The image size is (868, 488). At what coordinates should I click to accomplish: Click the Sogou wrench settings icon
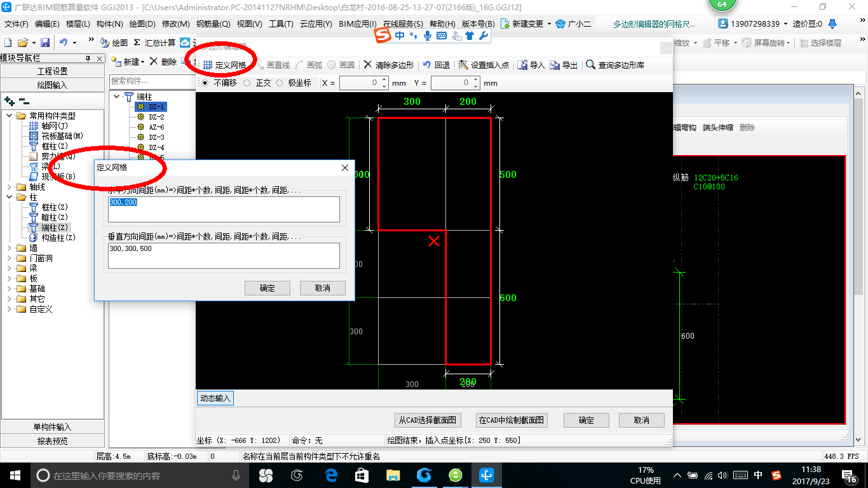point(483,36)
